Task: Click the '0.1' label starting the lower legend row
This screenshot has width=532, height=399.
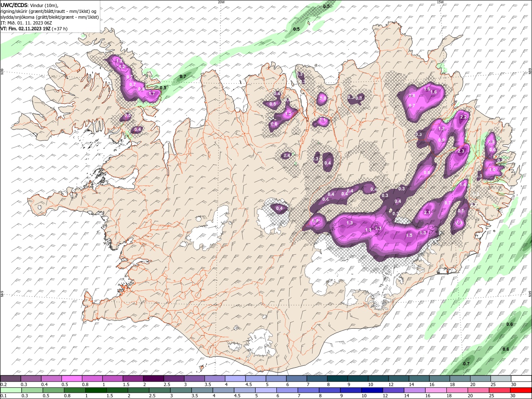Action: click(x=4, y=396)
